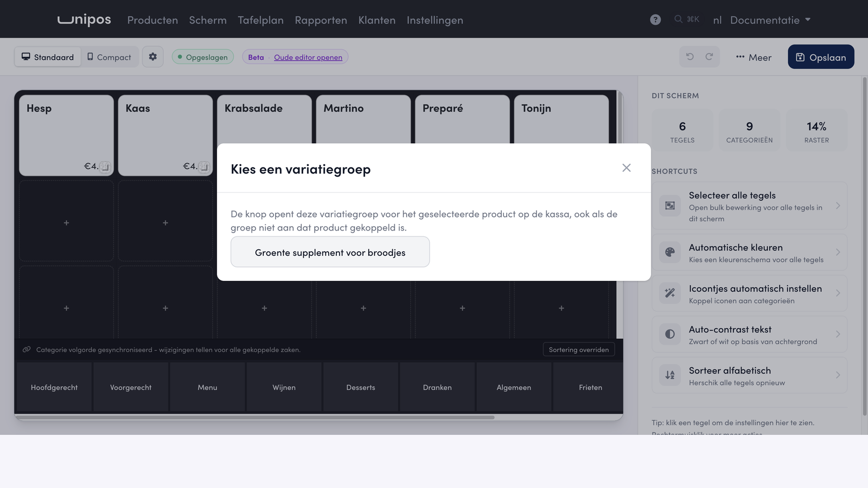Select the Voorgerecht category tab
868x488 pixels.
click(131, 387)
